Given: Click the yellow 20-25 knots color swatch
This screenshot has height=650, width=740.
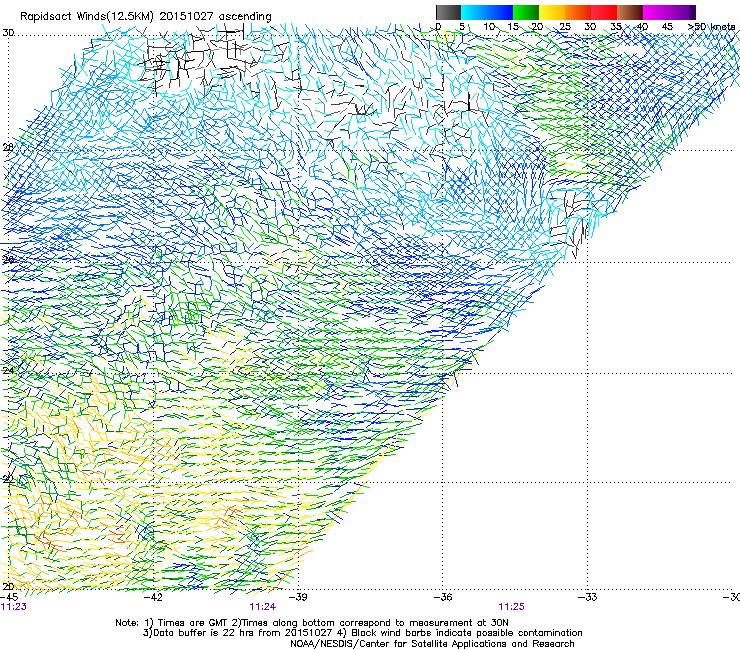Looking at the screenshot, I should coord(552,12).
